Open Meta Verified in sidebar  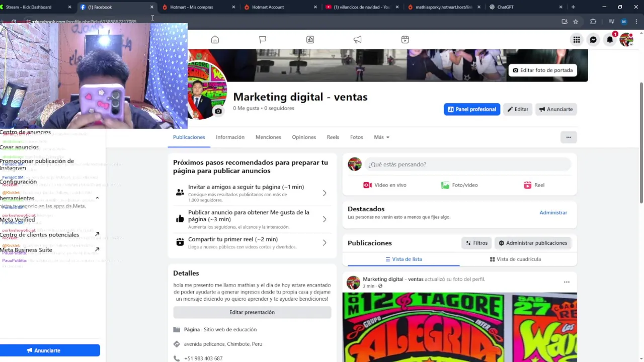click(x=18, y=220)
